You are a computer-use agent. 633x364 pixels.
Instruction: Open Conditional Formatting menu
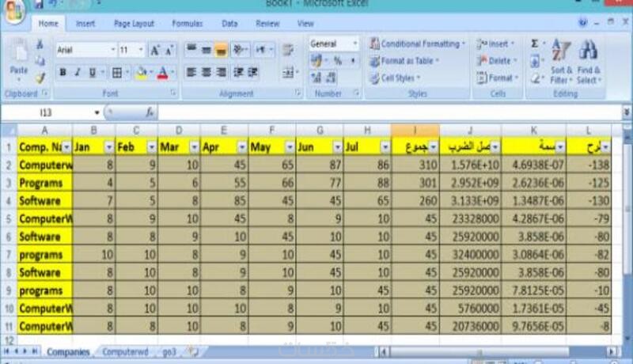(x=418, y=44)
